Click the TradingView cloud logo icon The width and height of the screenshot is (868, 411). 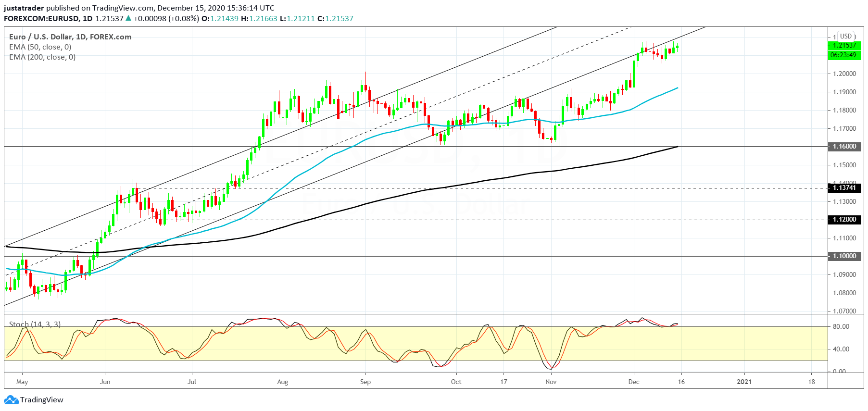tap(11, 400)
